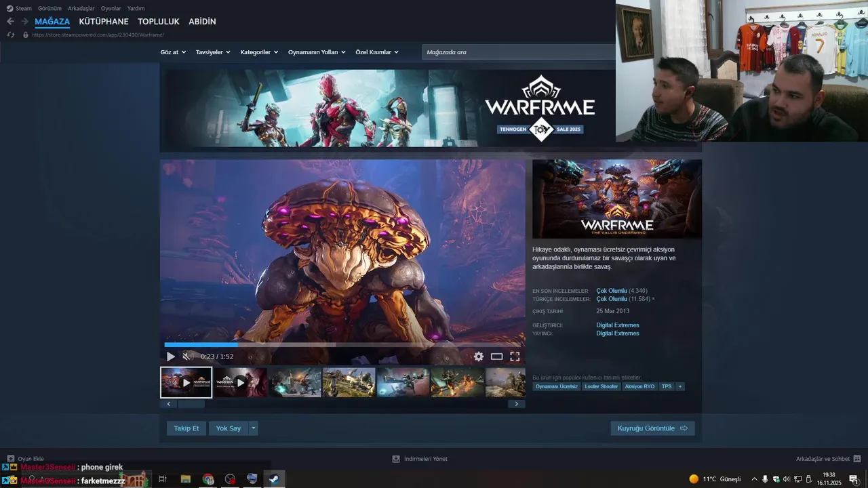Switch to the KÜTÜPHANE tab
Viewport: 868px width, 488px height.
(x=104, y=22)
